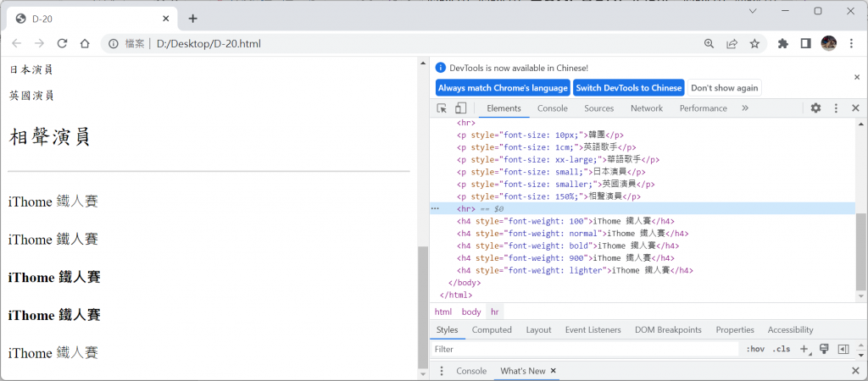Open a new tab with plus icon

click(x=192, y=19)
